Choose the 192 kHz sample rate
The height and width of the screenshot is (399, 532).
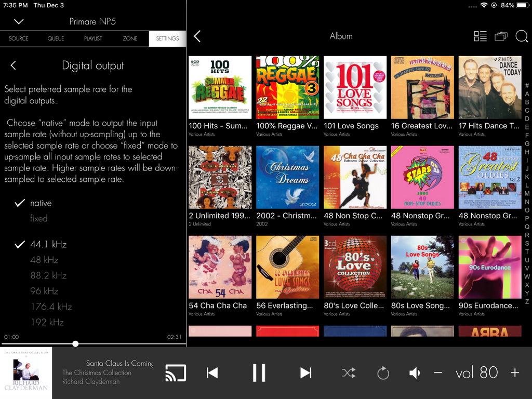pyautogui.click(x=47, y=322)
